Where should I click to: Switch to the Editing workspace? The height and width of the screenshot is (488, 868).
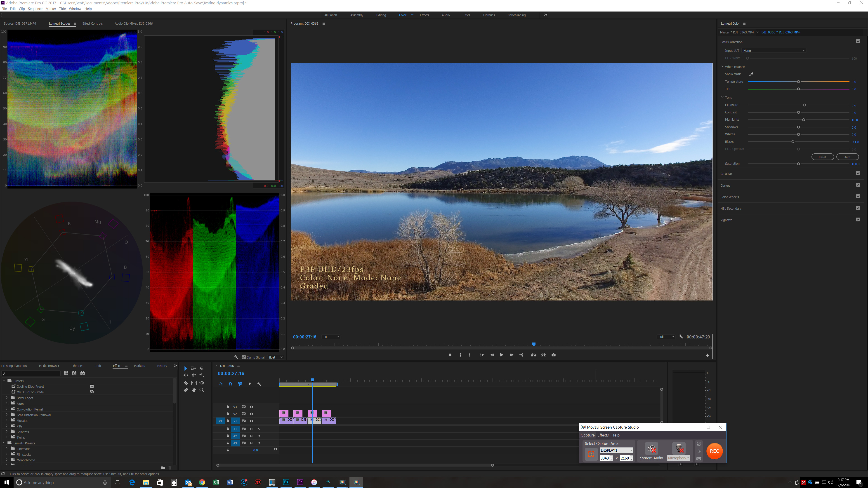[381, 15]
